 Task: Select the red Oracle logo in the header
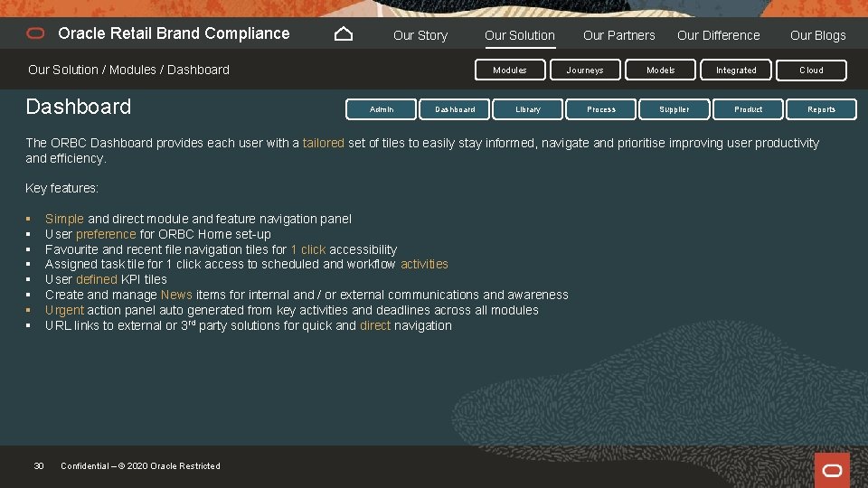(35, 33)
